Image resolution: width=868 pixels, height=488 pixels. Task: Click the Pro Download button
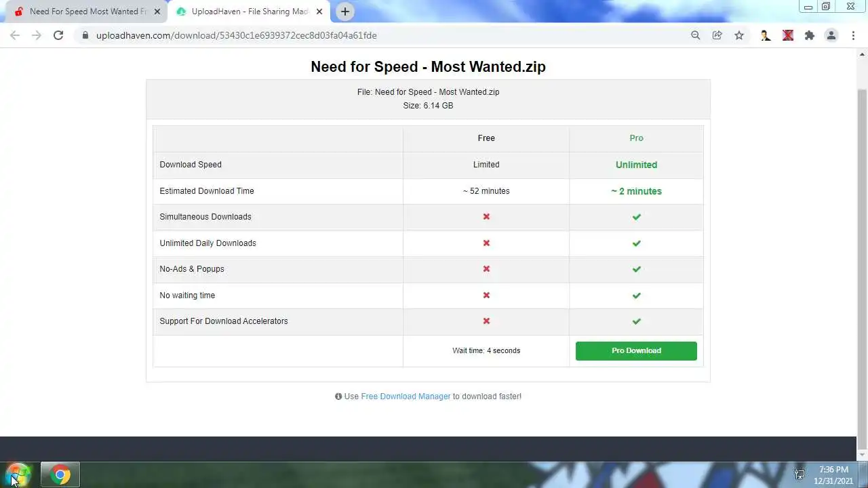point(636,350)
